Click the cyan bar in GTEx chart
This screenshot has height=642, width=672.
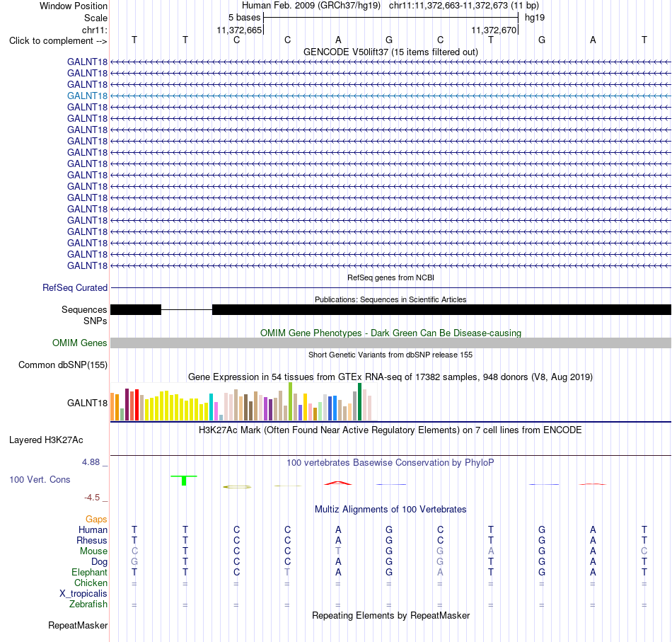coord(211,406)
